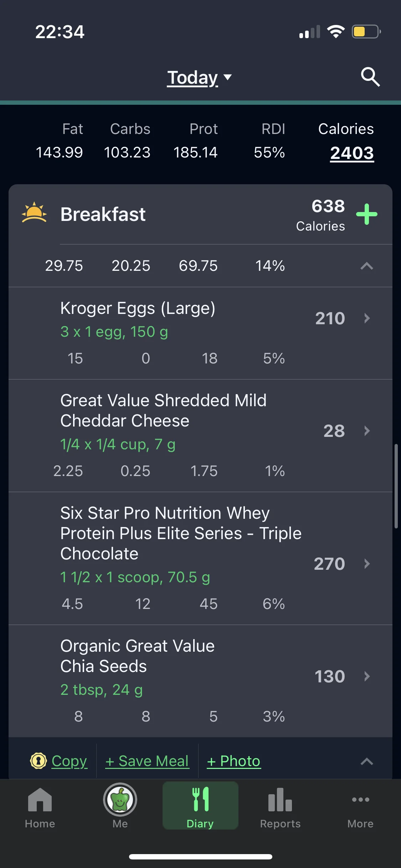
Task: Click the vertical scrollbar on right edge
Action: point(396,486)
